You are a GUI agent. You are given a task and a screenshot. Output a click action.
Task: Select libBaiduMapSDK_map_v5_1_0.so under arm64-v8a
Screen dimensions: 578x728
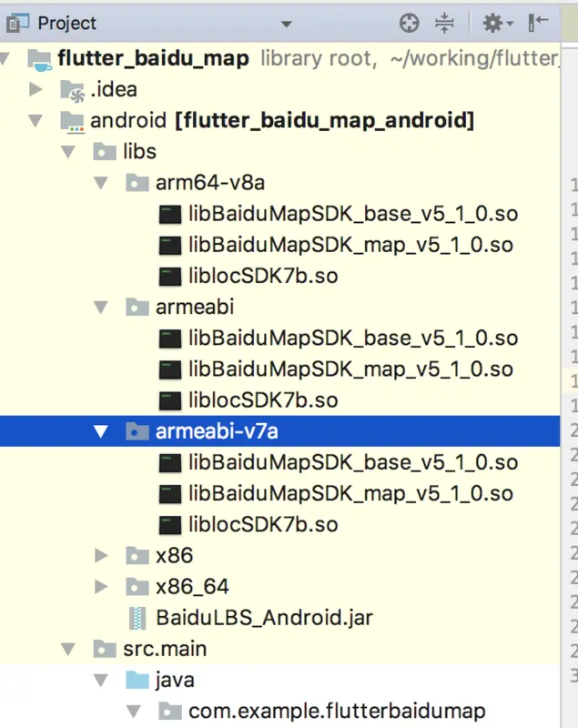[x=280, y=245]
